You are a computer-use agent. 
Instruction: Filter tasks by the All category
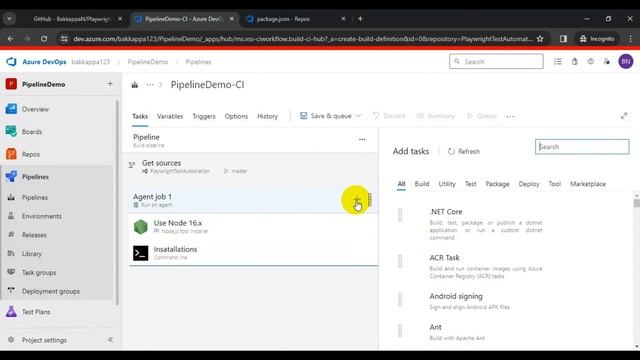tap(401, 184)
